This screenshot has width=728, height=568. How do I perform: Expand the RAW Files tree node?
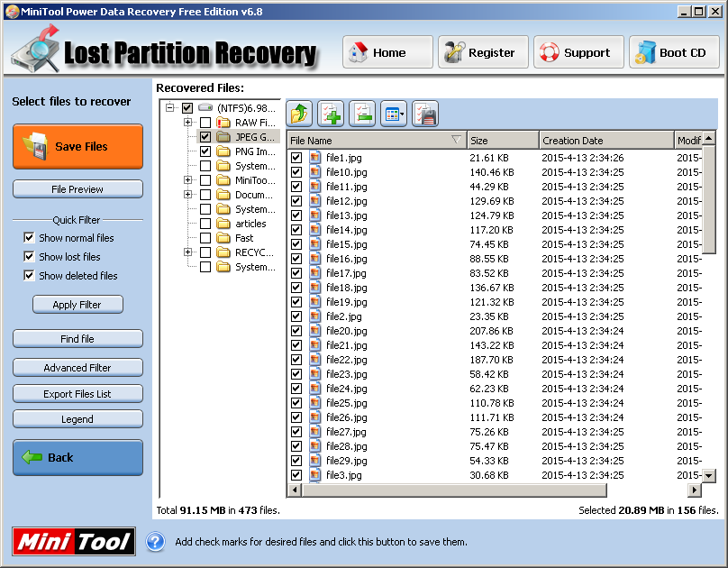tap(188, 122)
